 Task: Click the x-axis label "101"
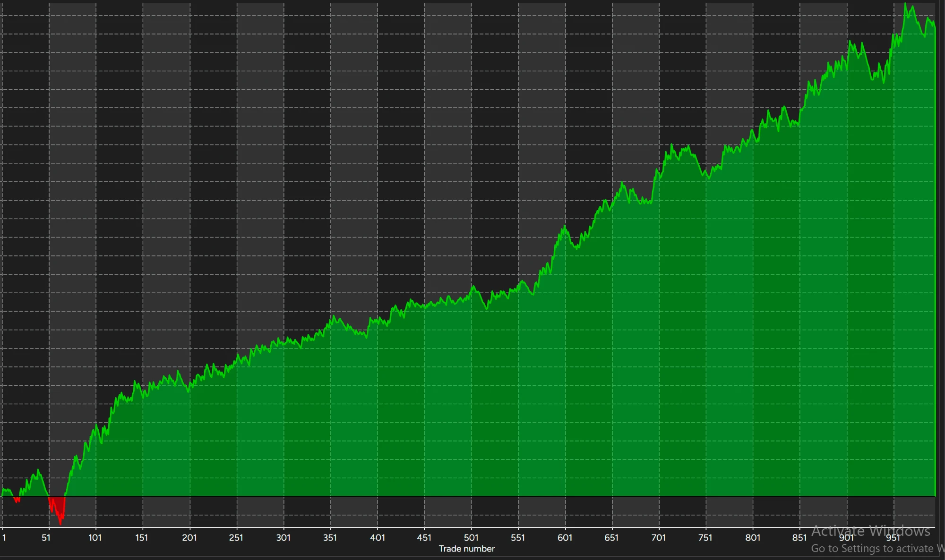tap(95, 537)
